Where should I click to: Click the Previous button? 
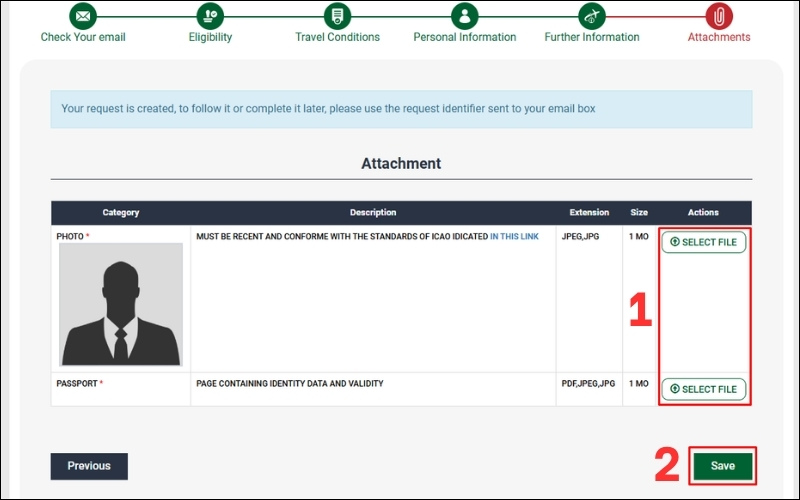89,466
